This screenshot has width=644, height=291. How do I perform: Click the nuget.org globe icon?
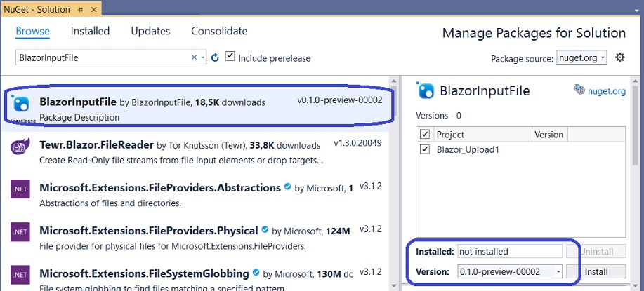pyautogui.click(x=579, y=90)
